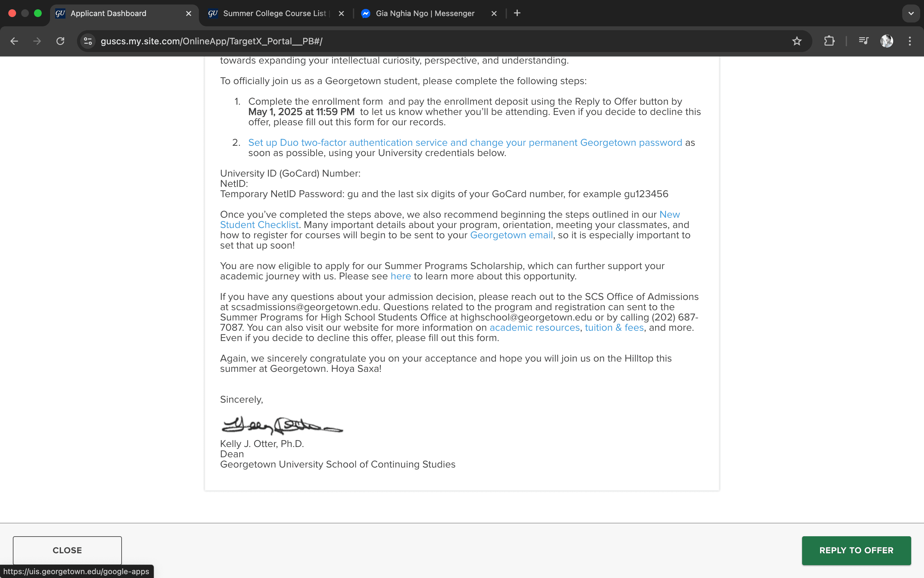The width and height of the screenshot is (924, 578).
Task: Open a new browser tab
Action: point(517,13)
